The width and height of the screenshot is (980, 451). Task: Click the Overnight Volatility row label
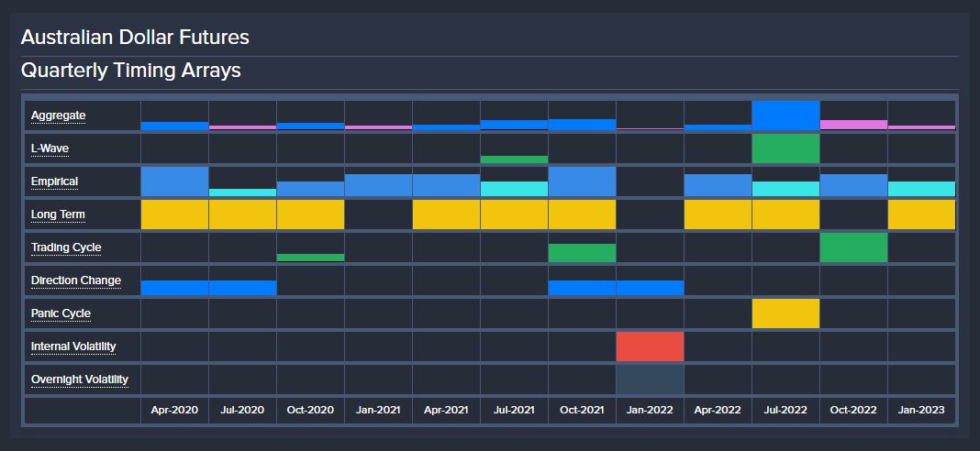tap(79, 379)
